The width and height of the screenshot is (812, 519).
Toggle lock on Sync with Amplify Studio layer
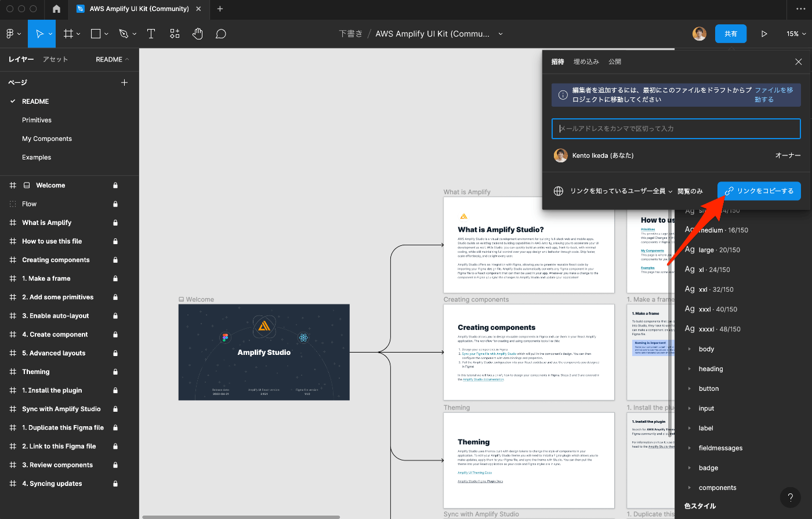click(x=115, y=409)
